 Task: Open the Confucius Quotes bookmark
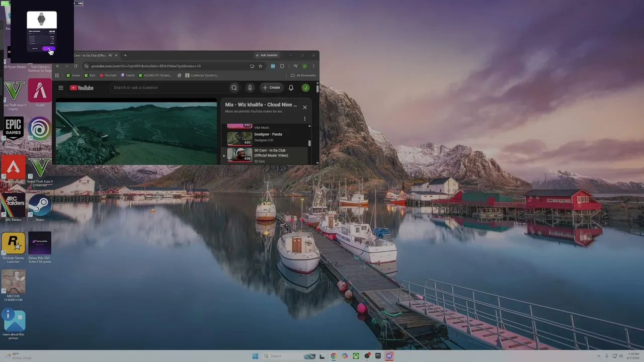(x=202, y=75)
